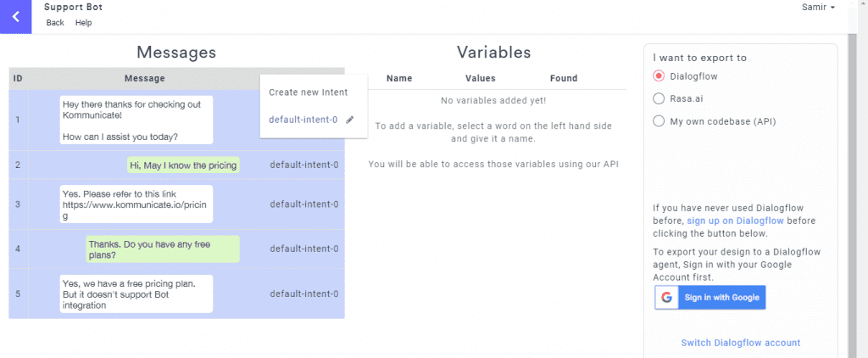The image size is (868, 358).
Task: Open the Back menu item
Action: click(55, 23)
